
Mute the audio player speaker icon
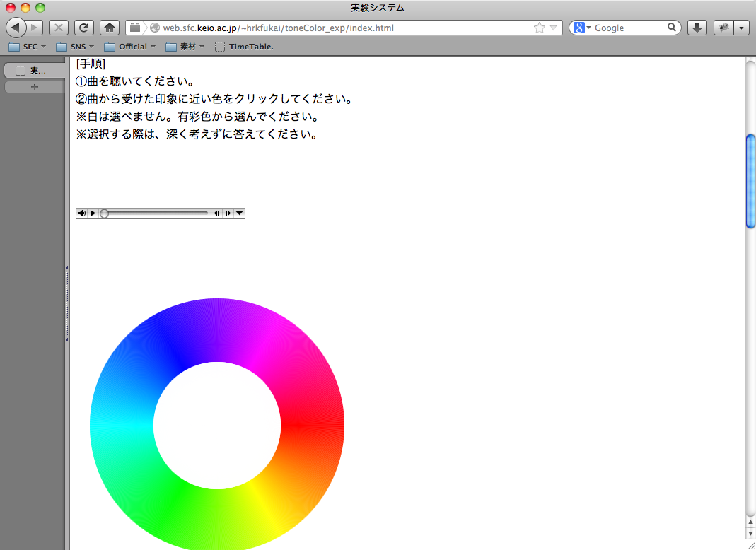pyautogui.click(x=82, y=213)
